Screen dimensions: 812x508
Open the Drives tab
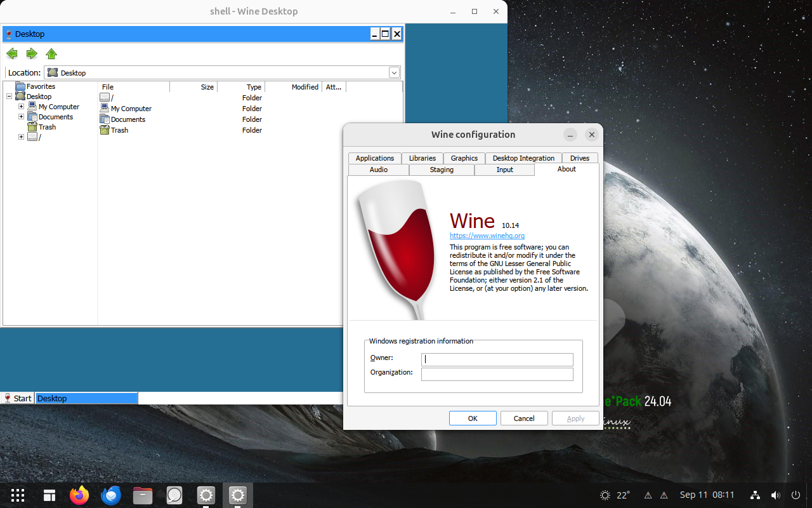pos(579,158)
